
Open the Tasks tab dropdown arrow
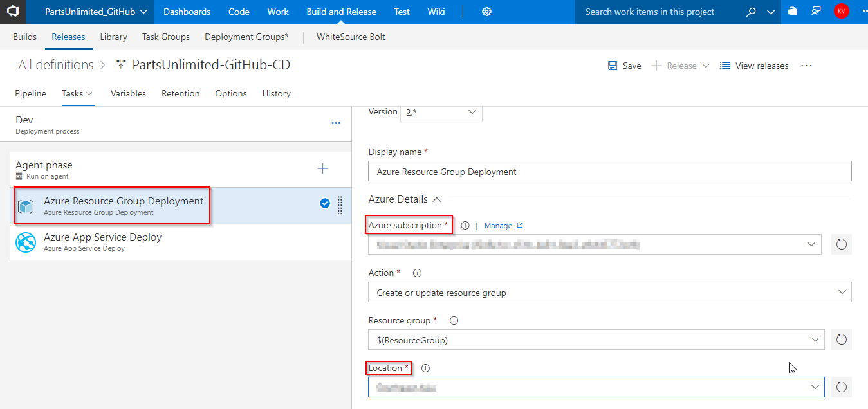(89, 93)
